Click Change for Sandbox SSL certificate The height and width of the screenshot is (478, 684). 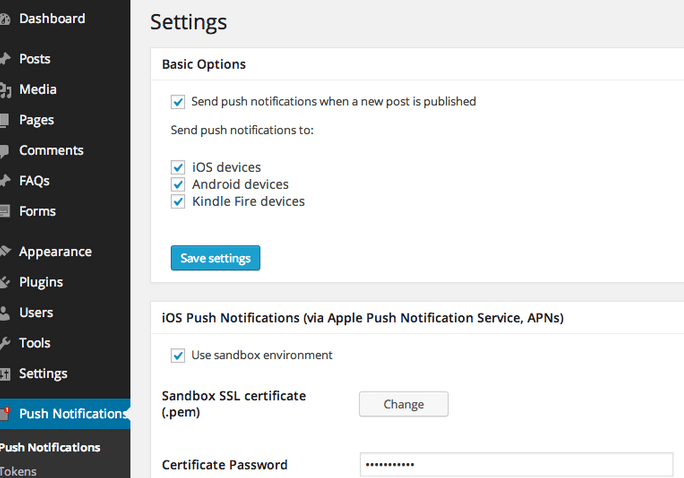[x=404, y=404]
